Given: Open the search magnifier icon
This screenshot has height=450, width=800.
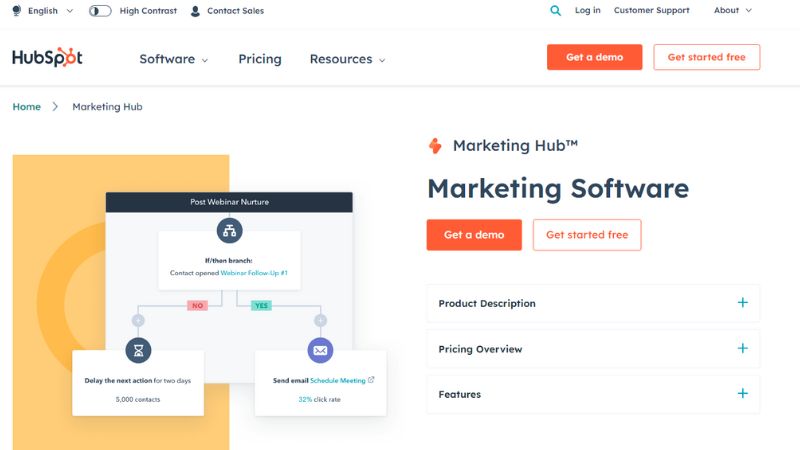Looking at the screenshot, I should [x=556, y=10].
